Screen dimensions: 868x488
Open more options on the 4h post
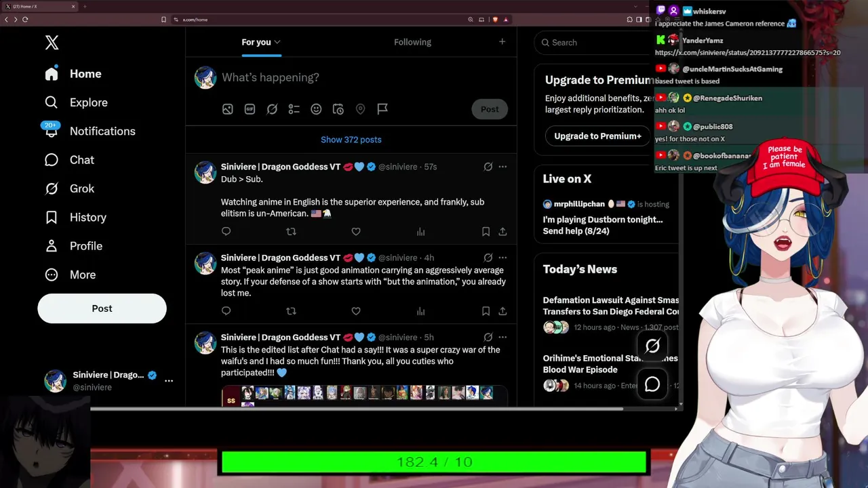[502, 258]
